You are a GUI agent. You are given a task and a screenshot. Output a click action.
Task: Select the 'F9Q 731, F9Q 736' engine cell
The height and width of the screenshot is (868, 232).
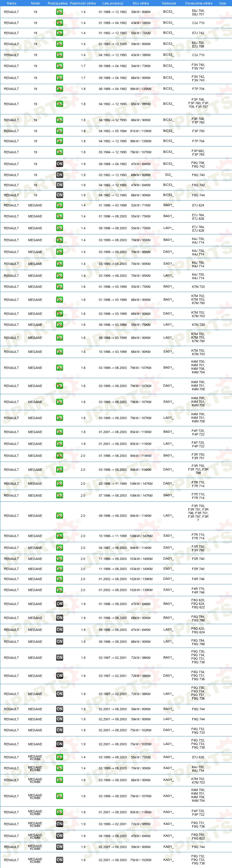pos(198,825)
